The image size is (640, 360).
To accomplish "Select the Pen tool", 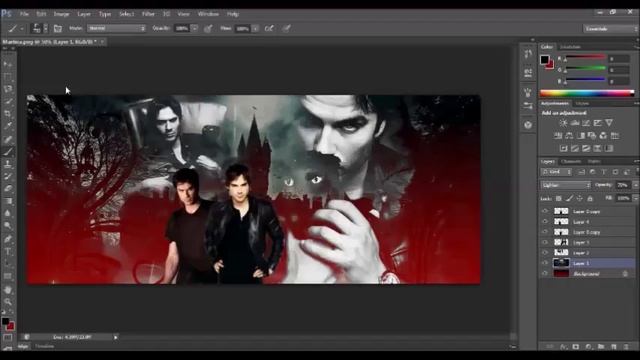I will pos(8,239).
